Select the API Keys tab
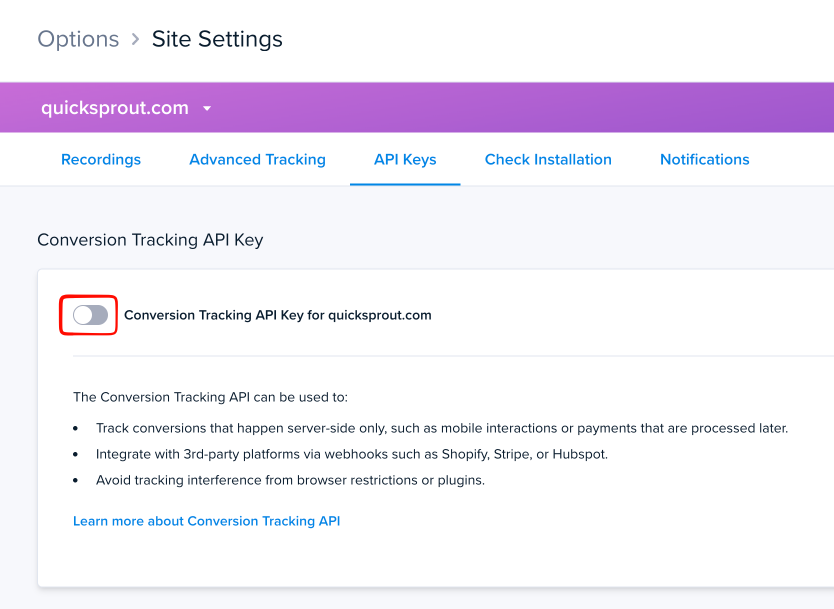Image resolution: width=834 pixels, height=609 pixels. (x=405, y=159)
